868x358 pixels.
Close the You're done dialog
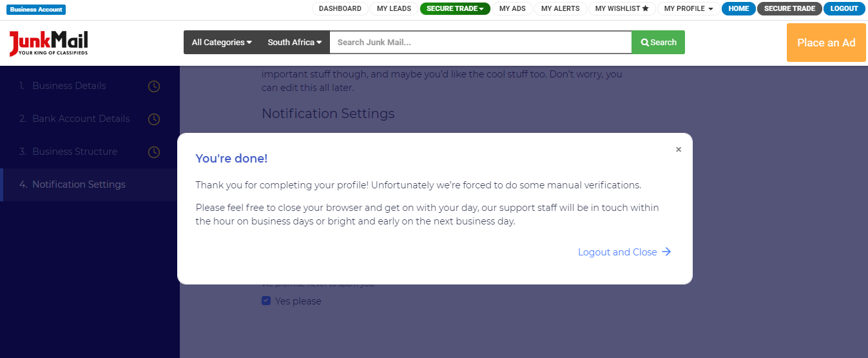pos(679,150)
